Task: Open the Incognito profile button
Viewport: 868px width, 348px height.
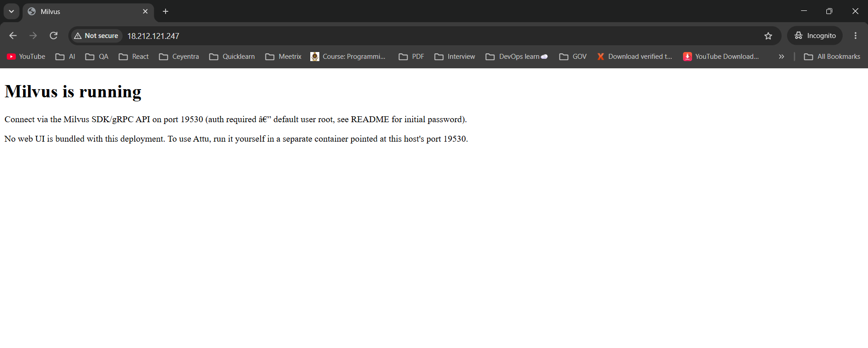Action: click(x=815, y=36)
